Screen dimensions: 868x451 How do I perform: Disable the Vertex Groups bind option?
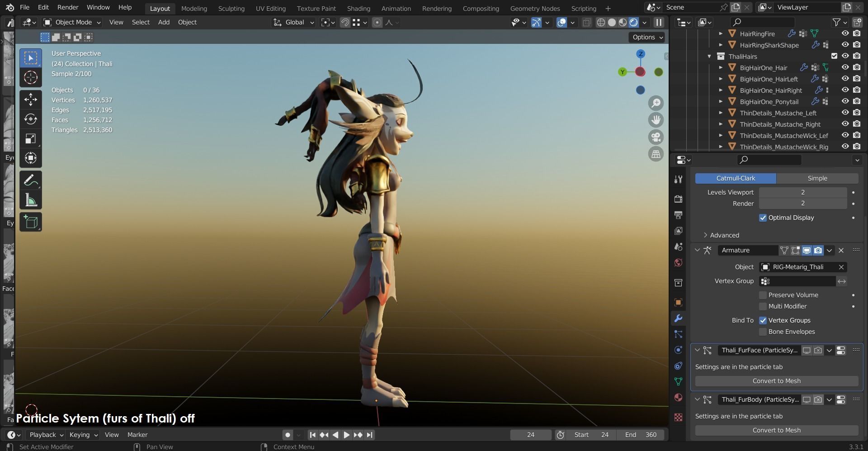(763, 320)
